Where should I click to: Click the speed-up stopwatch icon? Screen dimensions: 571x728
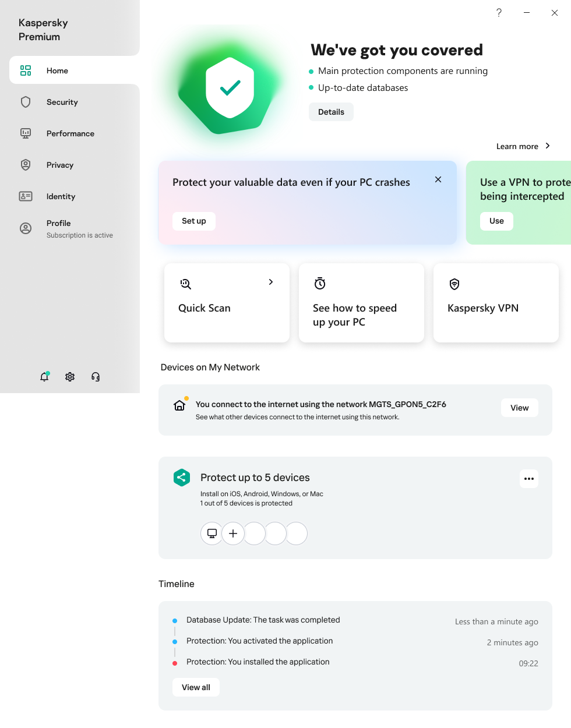(320, 284)
